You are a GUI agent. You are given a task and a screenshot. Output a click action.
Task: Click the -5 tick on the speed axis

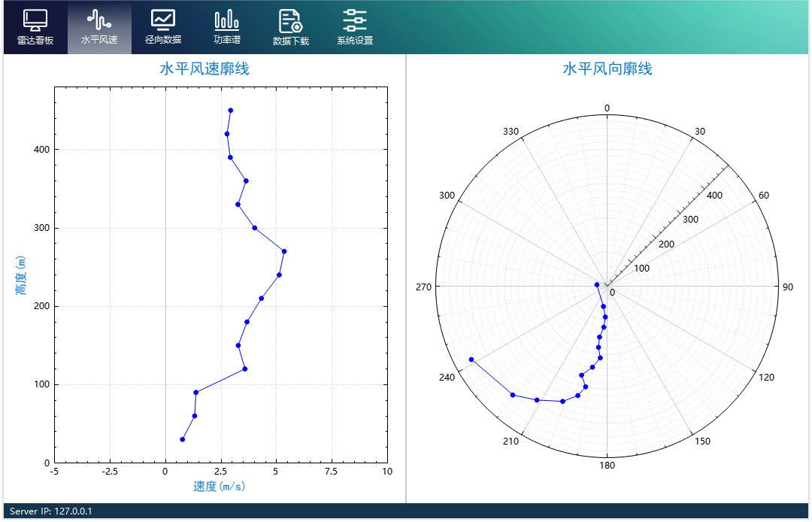54,472
